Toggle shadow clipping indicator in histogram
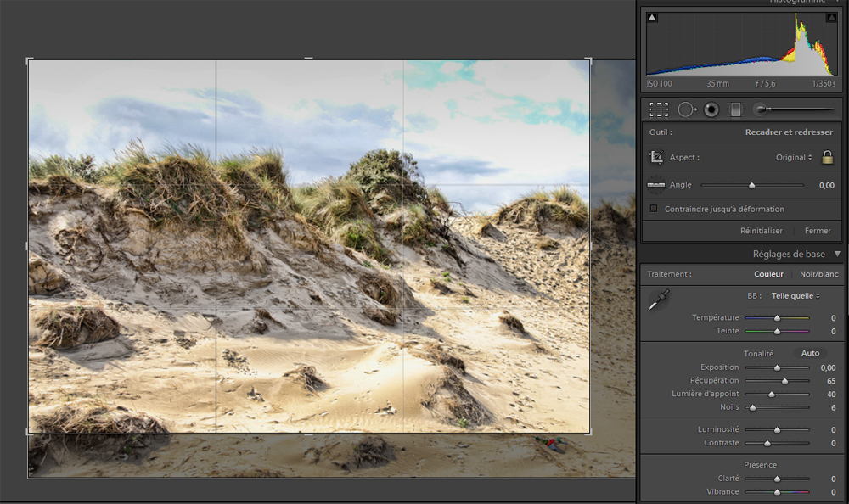Screen dimensions: 849x504 (x=652, y=17)
